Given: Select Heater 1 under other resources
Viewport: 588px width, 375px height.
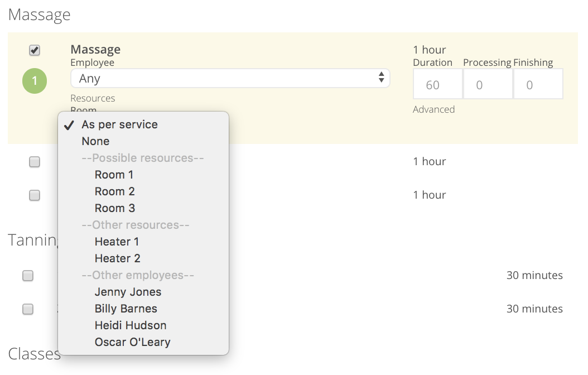Looking at the screenshot, I should (117, 241).
